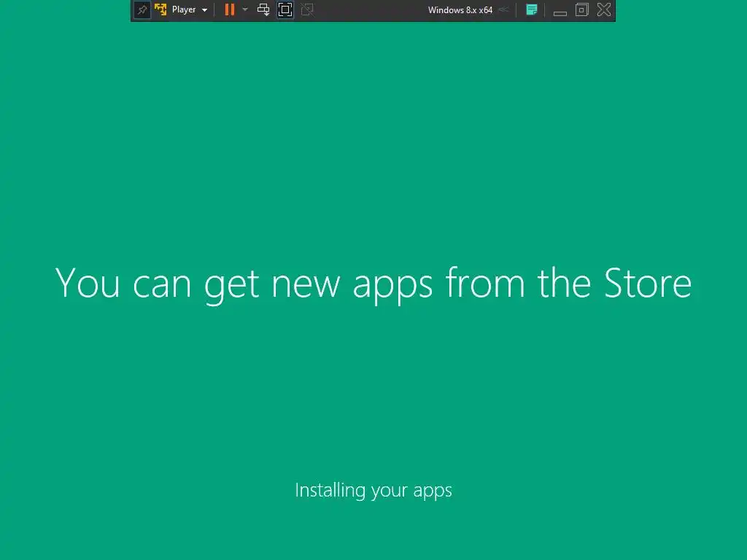747x560 pixels.
Task: Click the disabled Unity mode icon
Action: [x=307, y=9]
